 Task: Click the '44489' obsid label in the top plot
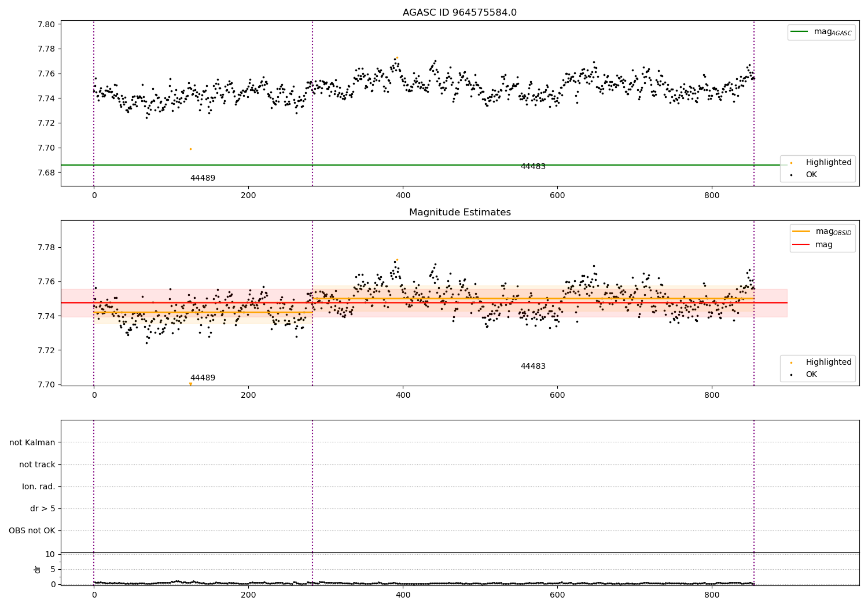[203, 178]
